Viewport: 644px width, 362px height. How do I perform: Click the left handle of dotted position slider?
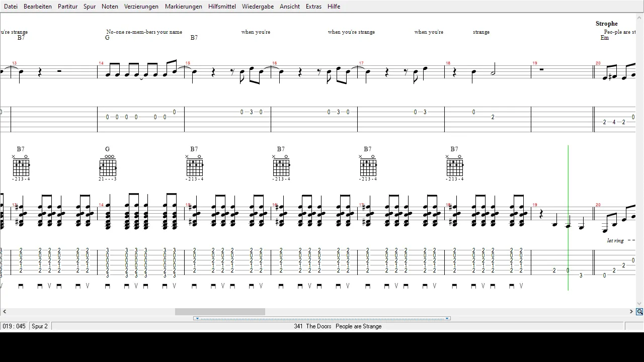click(x=197, y=318)
